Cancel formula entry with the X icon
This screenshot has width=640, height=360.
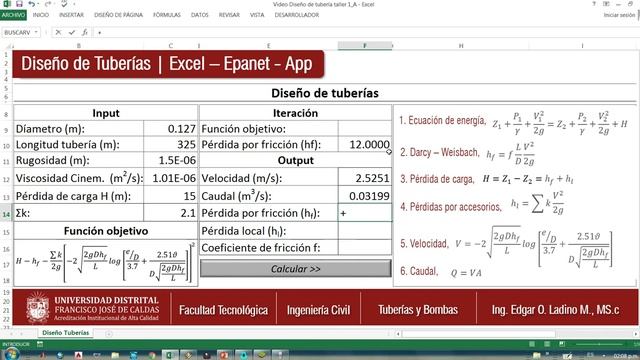tap(58, 32)
